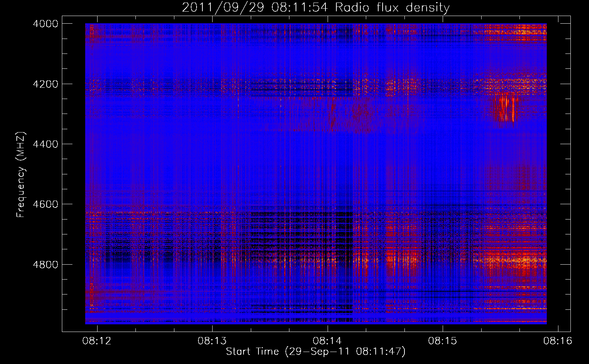
Task: Click the 08:16 time axis label
Action: pos(558,341)
